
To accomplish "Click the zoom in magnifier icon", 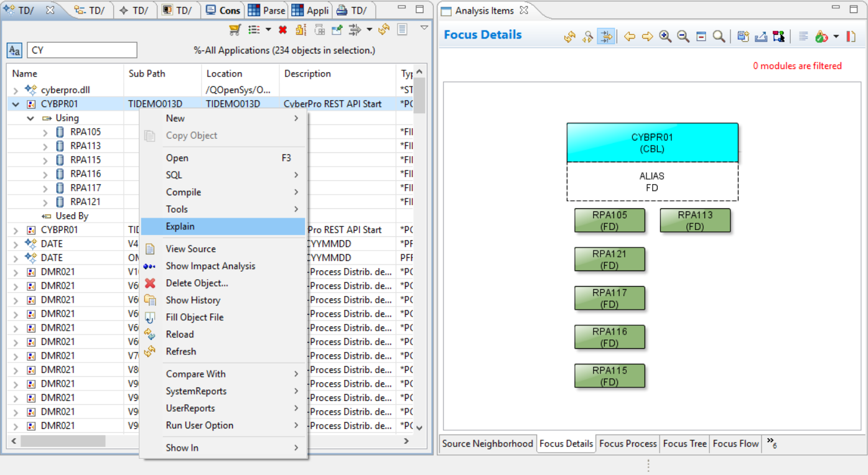I will (x=665, y=37).
